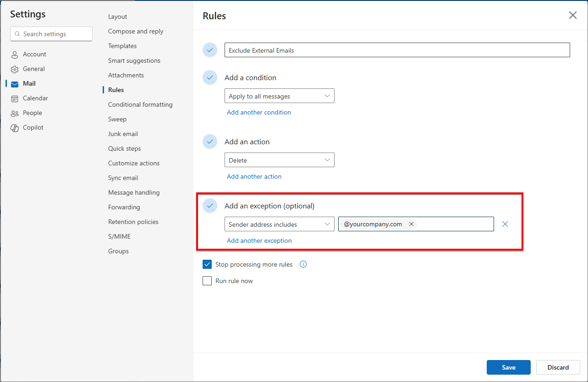Remove the @yourcompany.com tag
Viewport: 588px width, 382px height.
click(x=411, y=224)
